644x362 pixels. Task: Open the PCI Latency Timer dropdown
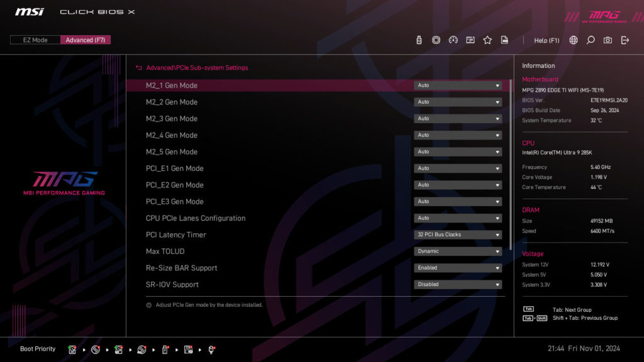pyautogui.click(x=457, y=234)
